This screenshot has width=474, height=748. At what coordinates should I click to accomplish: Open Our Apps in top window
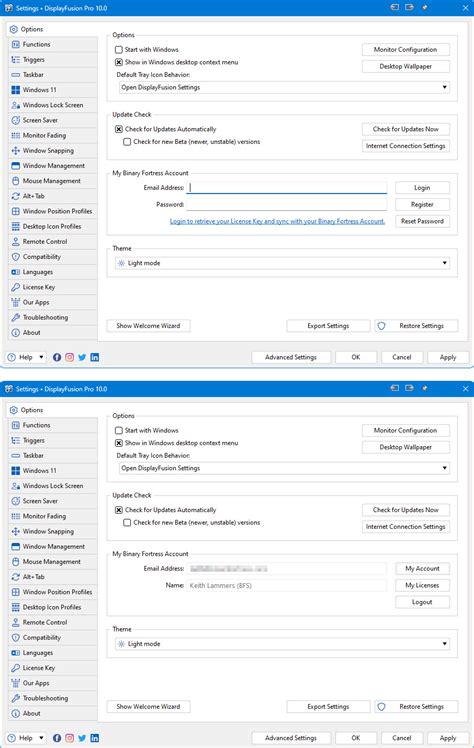[52, 302]
